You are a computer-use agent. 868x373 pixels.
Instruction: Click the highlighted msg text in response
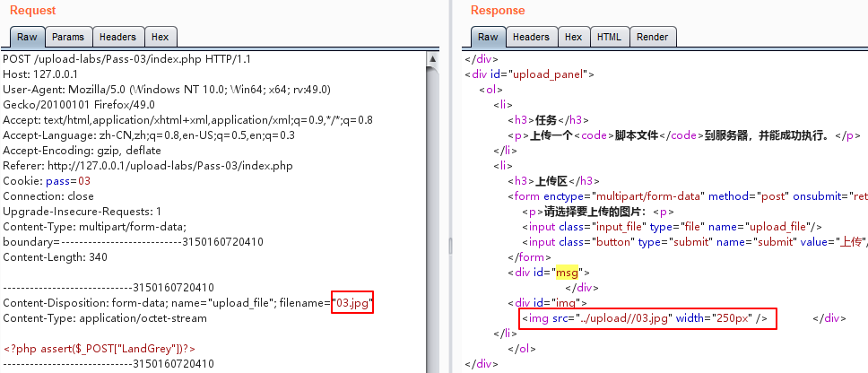click(x=567, y=273)
